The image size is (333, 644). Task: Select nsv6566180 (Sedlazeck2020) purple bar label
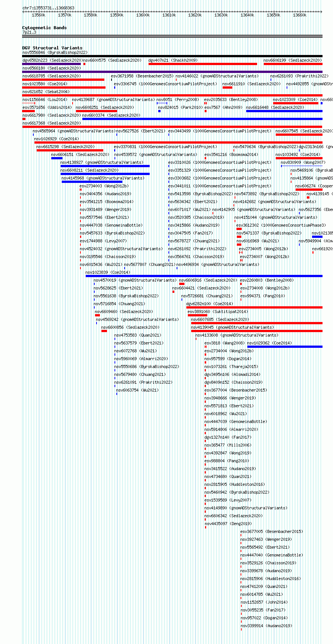pos(52,68)
